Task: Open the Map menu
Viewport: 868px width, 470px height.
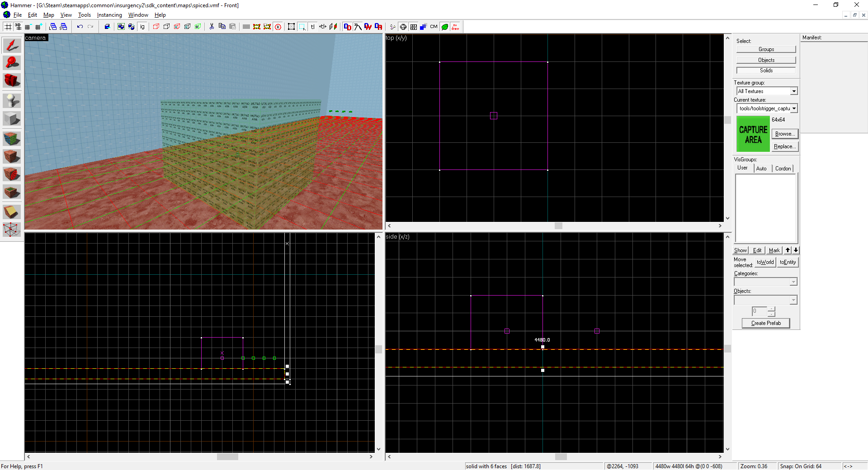Action: point(48,15)
